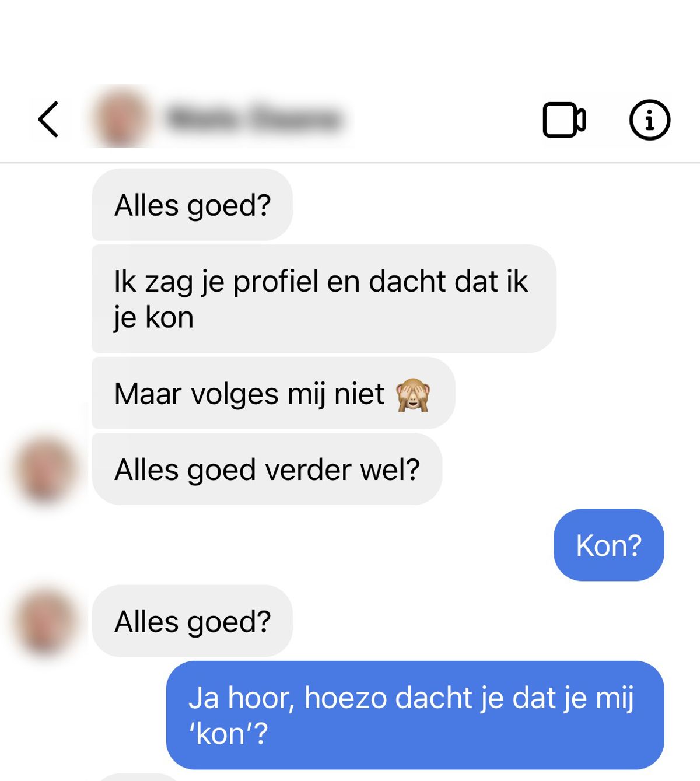
Task: Tap the word "hoezo" in the blue message
Action: [345, 698]
